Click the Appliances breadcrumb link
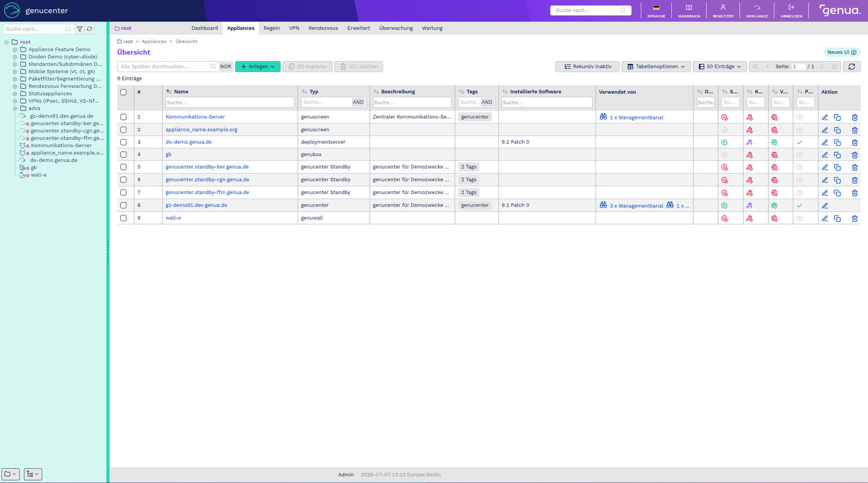868x483 pixels. [x=154, y=42]
